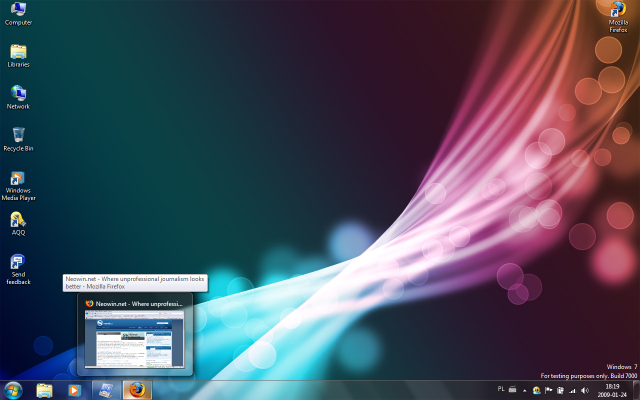Open the Computer desktop icon
This screenshot has height=400, width=640.
pos(18,13)
